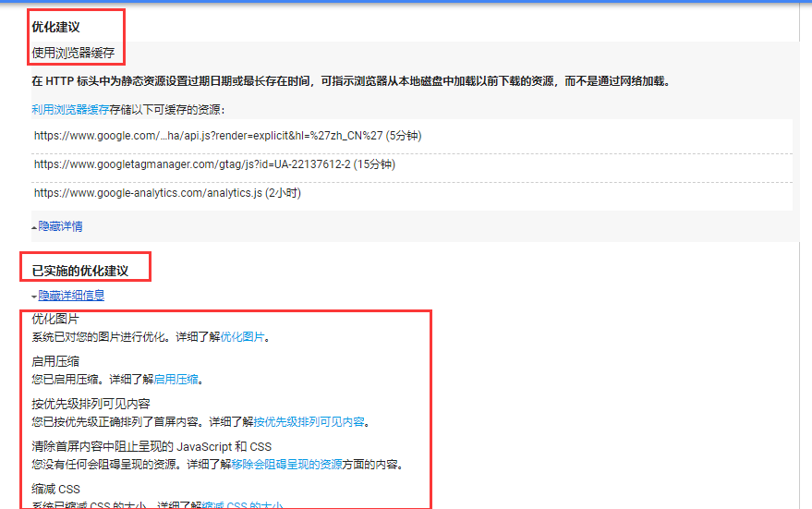Viewport: 812px width, 509px height.
Task: Click the 缩减 CSS rule title
Action: 56,489
